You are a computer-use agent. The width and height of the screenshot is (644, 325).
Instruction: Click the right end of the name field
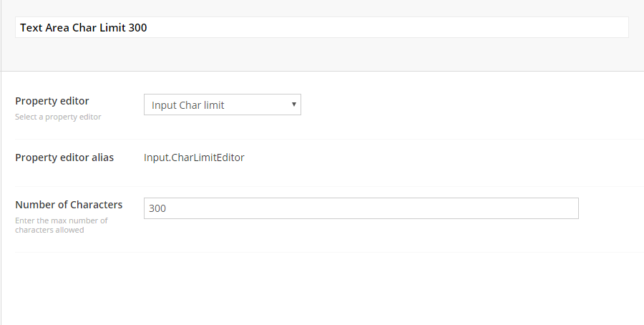click(615, 27)
